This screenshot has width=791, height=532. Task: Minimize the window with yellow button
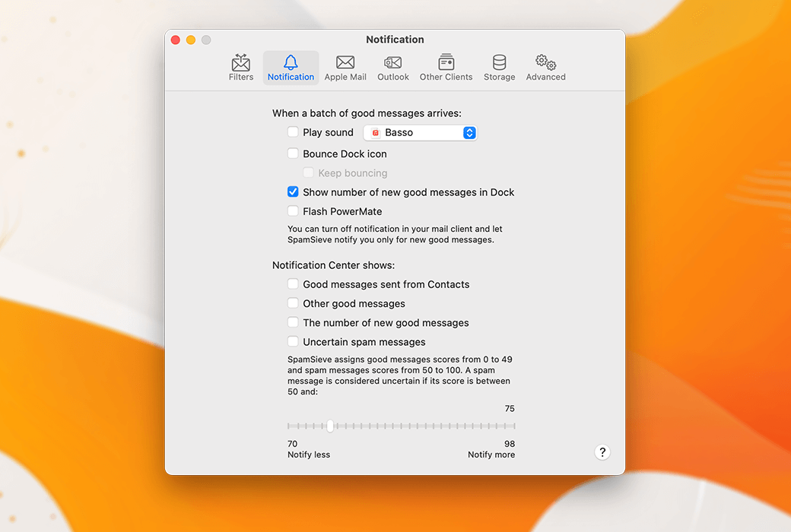pyautogui.click(x=191, y=40)
